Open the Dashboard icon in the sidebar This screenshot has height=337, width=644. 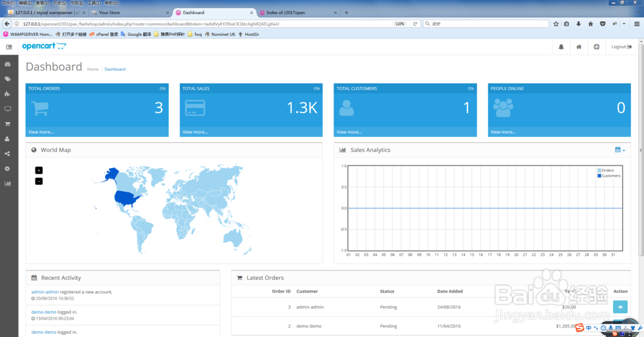point(7,64)
